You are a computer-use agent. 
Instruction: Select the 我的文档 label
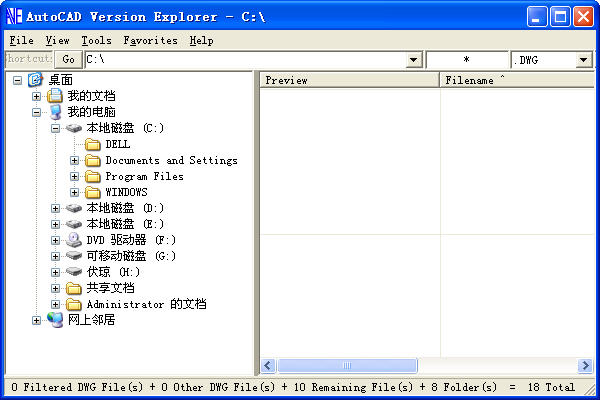(x=91, y=96)
